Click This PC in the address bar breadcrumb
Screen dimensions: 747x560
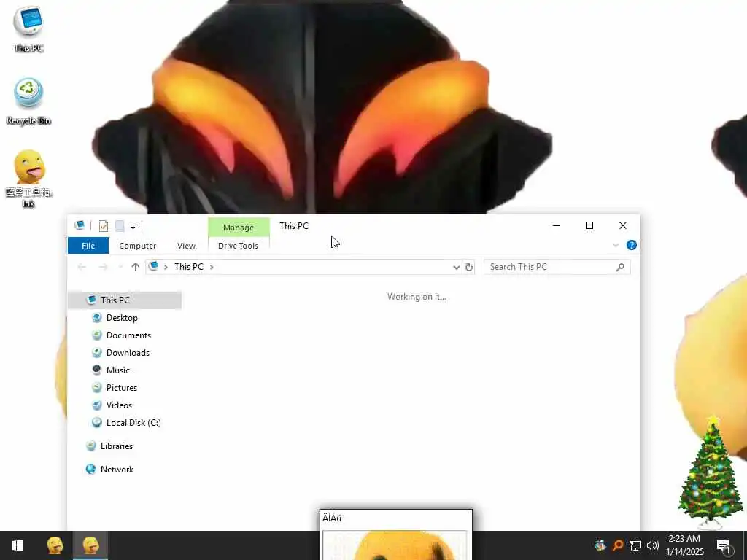coord(189,267)
